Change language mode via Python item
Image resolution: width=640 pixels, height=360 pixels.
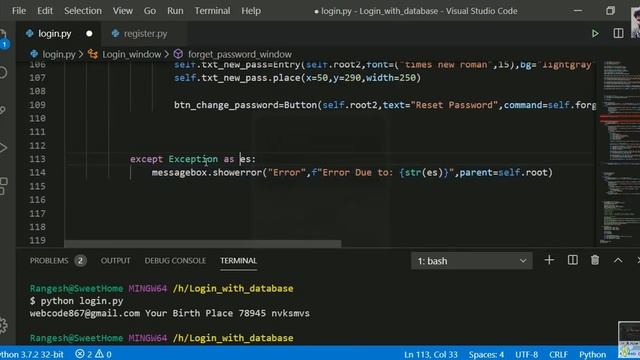click(592, 354)
